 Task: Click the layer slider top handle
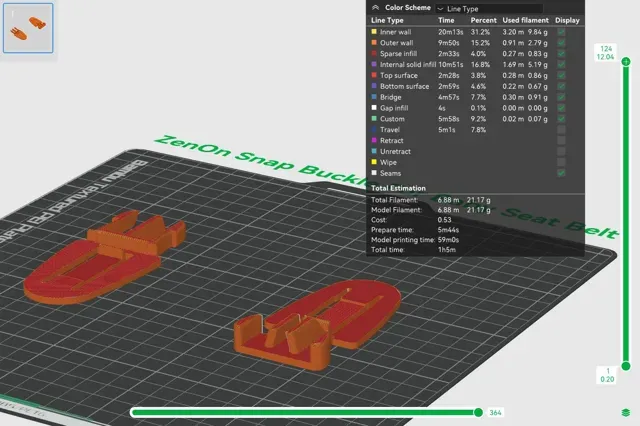point(626,62)
